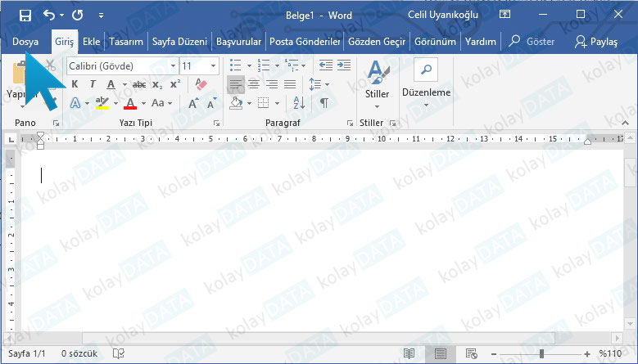Open Ribbon Display Options
The width and height of the screenshot is (638, 364).
pyautogui.click(x=505, y=15)
